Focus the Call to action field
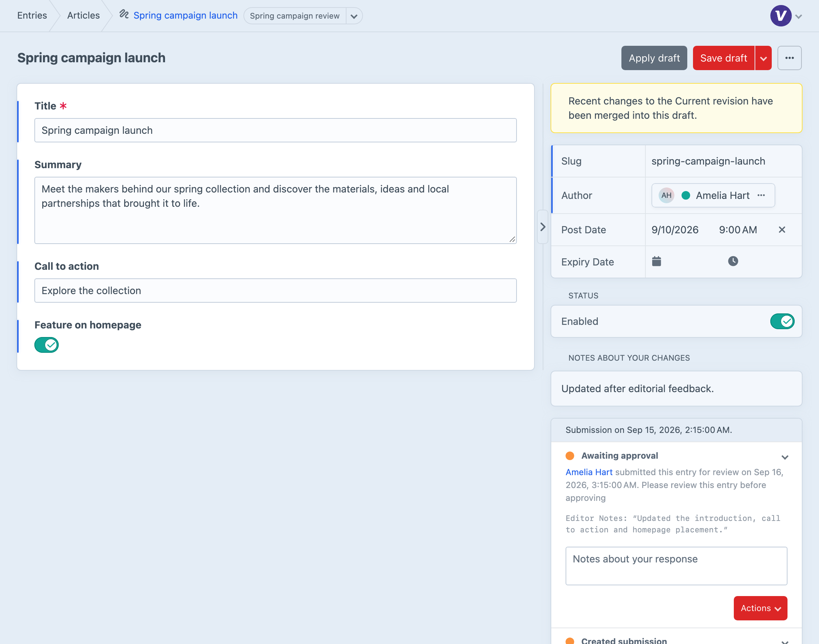This screenshot has width=819, height=644. 275,291
